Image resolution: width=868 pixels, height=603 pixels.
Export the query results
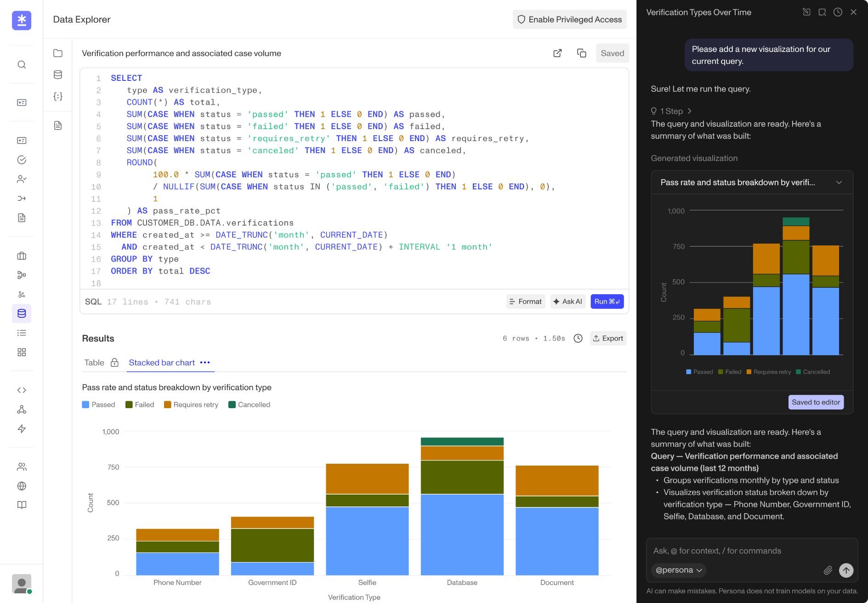pyautogui.click(x=608, y=338)
